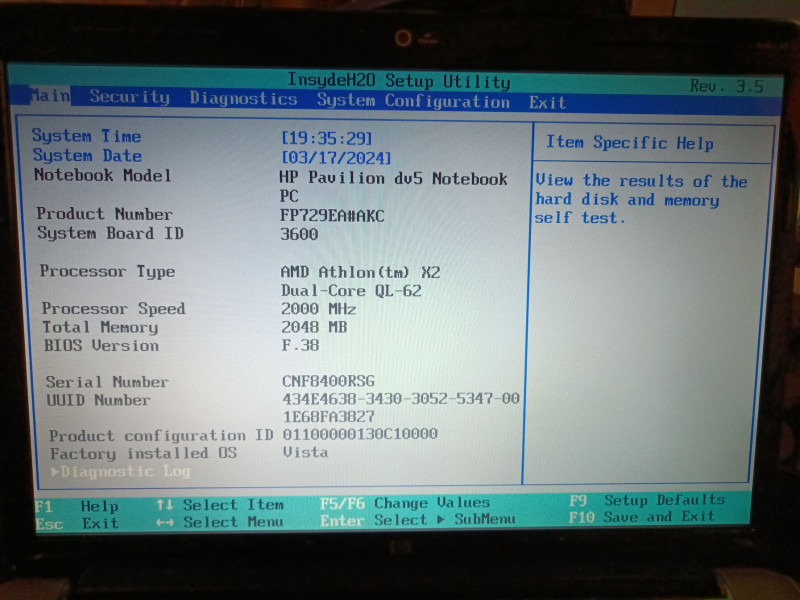The height and width of the screenshot is (600, 800).
Task: Click the Esc Exit legend entry
Action: (77, 523)
